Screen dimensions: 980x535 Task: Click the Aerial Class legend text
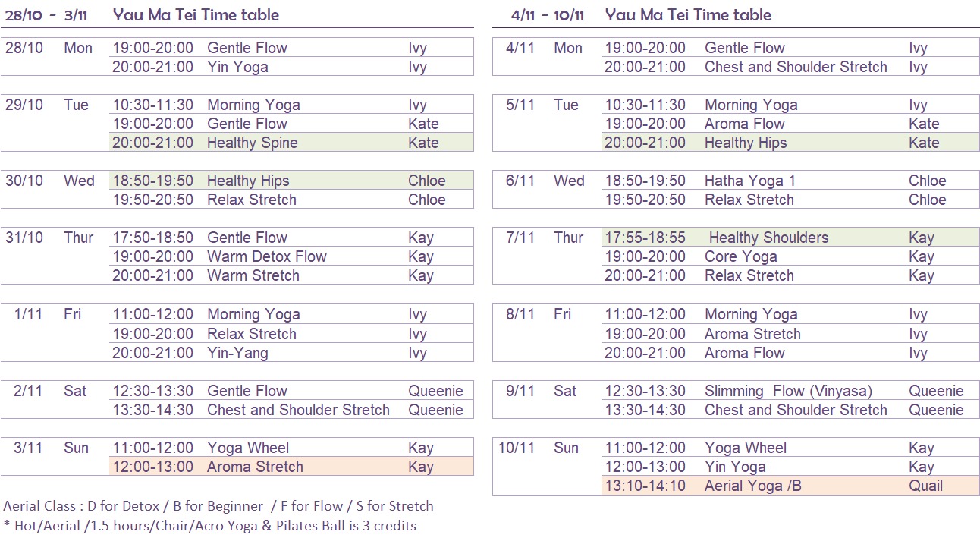(x=218, y=506)
